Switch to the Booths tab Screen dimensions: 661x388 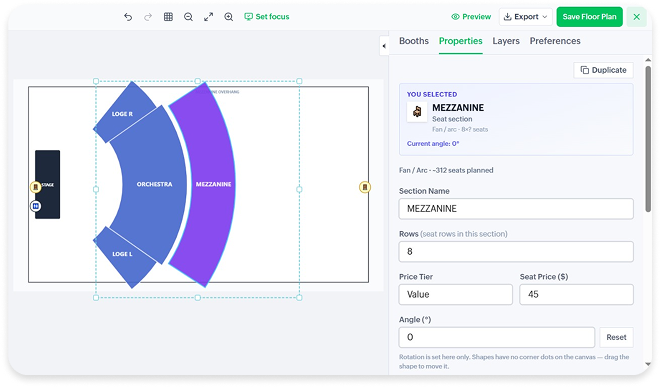coord(414,41)
